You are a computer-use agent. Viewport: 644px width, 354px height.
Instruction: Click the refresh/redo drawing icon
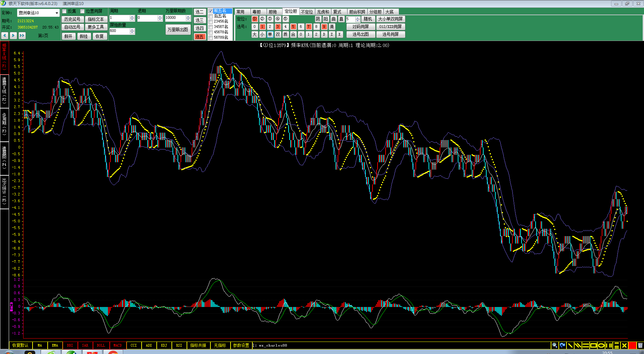point(562,345)
